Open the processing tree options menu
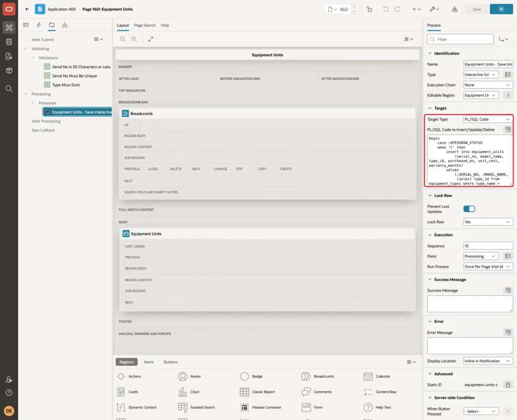Viewport: 517px width, 420px height. pos(98,39)
